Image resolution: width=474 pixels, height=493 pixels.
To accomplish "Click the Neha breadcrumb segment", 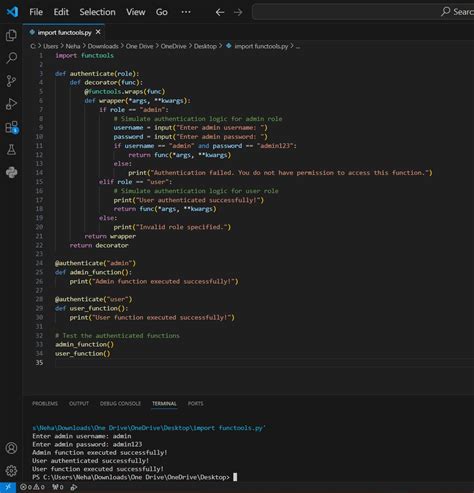I will tap(73, 46).
